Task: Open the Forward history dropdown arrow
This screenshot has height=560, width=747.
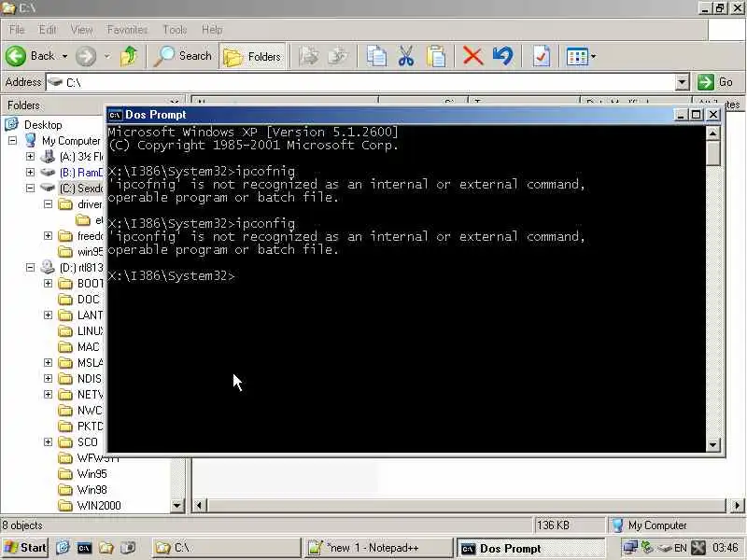Action: (x=107, y=56)
